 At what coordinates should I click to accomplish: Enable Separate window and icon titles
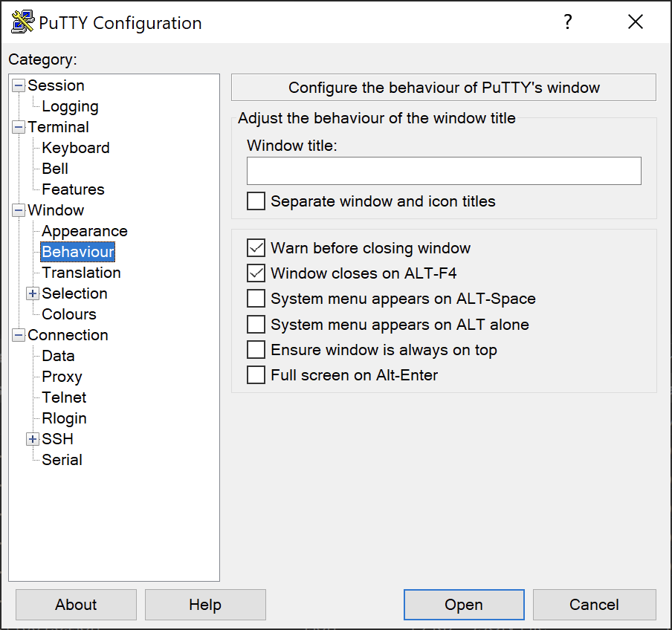point(256,201)
